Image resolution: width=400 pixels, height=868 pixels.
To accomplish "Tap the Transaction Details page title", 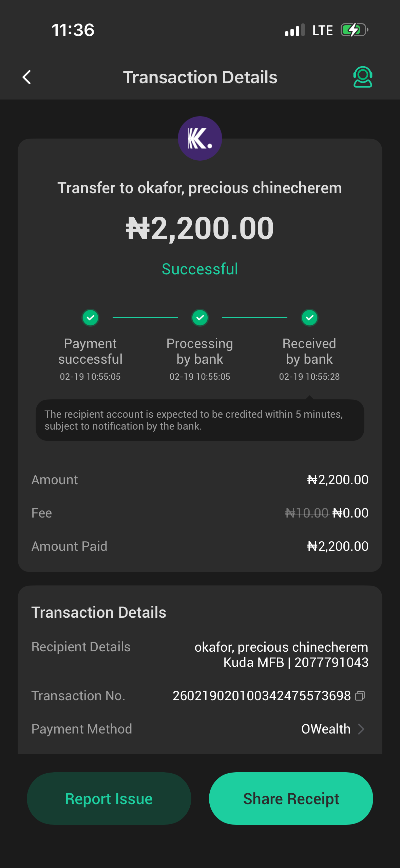I will 200,77.
